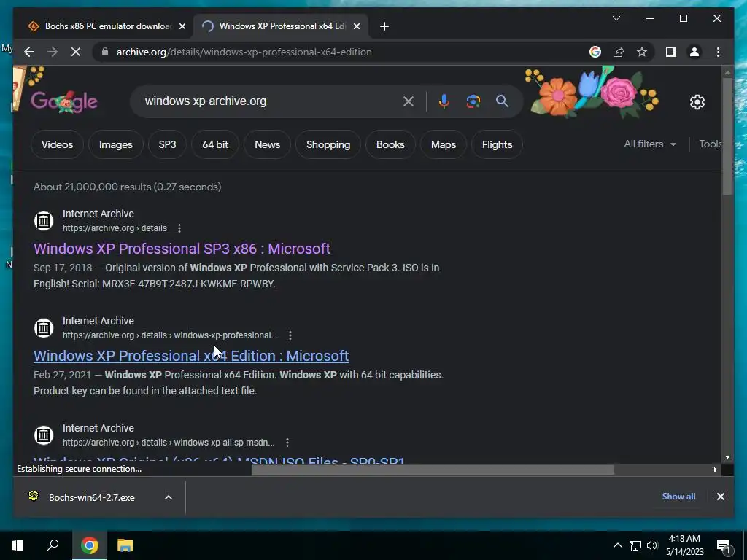Image resolution: width=747 pixels, height=560 pixels.
Task: Filter results by Maps
Action: pyautogui.click(x=444, y=144)
